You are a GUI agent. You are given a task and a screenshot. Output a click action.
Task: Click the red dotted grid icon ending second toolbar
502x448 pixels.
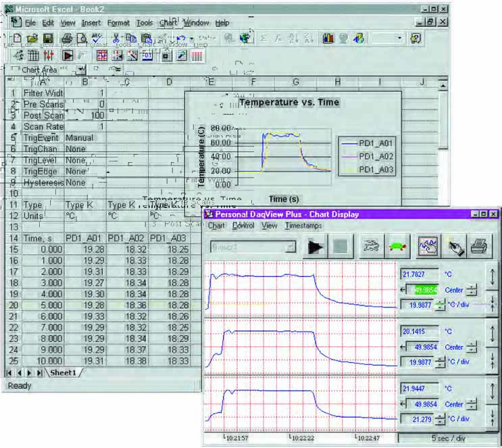tap(197, 56)
